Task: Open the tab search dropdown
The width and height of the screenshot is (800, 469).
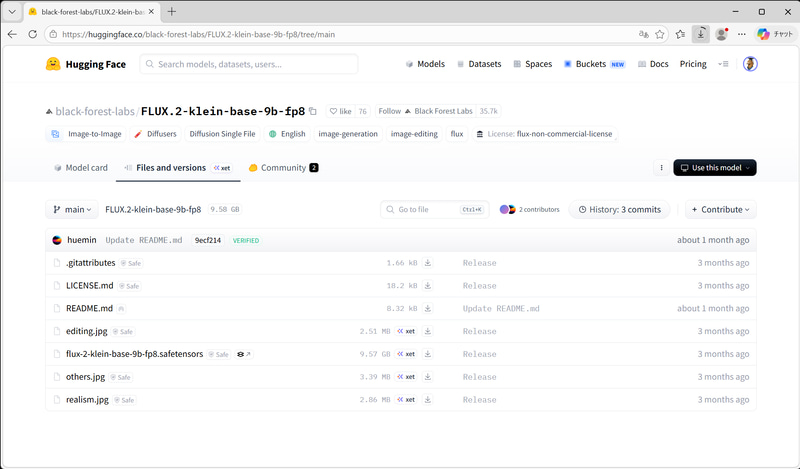Action: pos(12,11)
